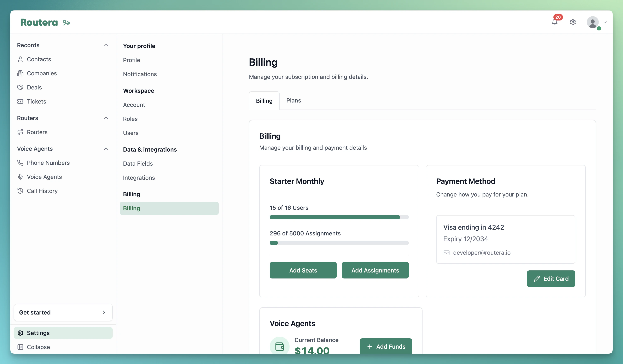Click the Add Assignments button

(x=375, y=270)
